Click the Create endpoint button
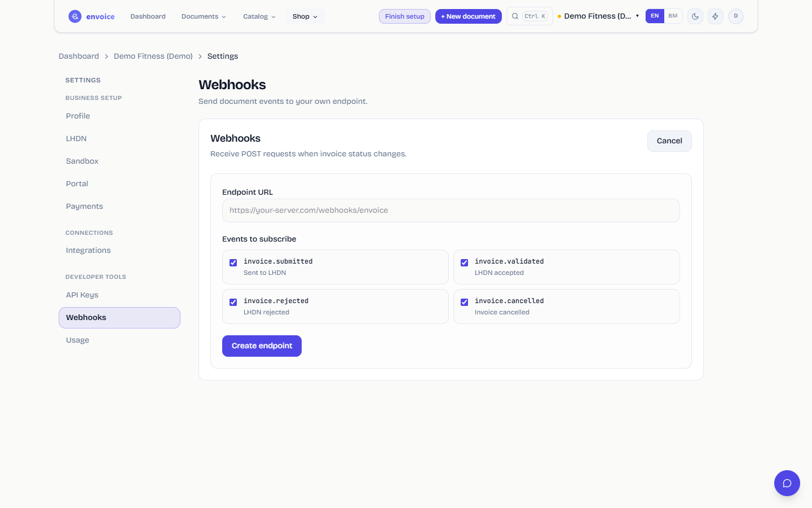 click(x=262, y=346)
